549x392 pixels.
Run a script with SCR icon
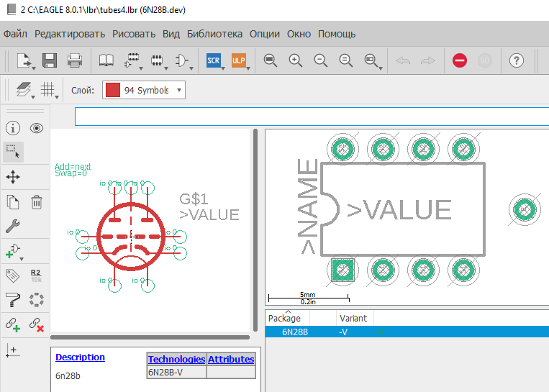click(x=213, y=60)
